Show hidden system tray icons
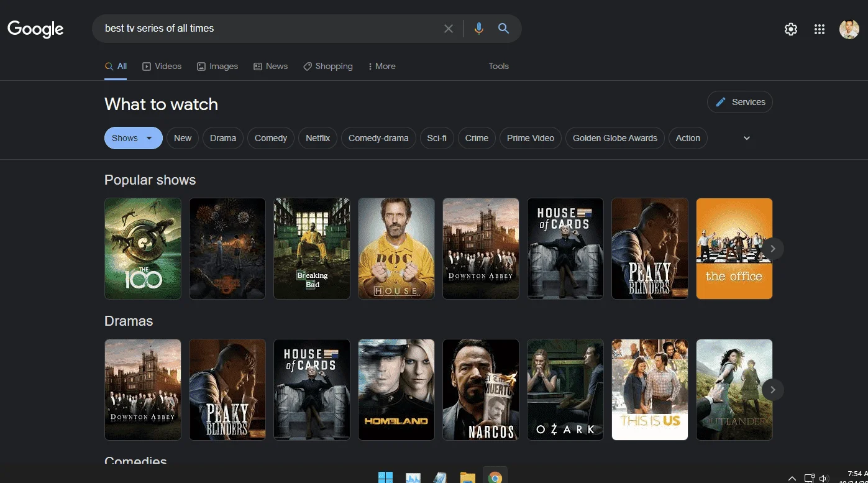The height and width of the screenshot is (483, 868). pos(792,478)
